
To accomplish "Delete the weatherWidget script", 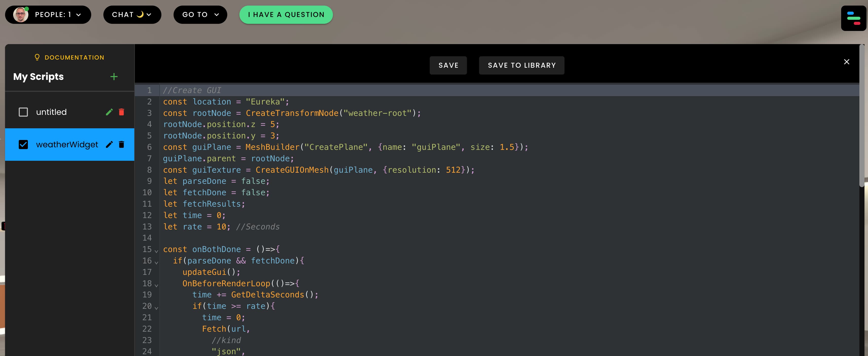I will pyautogui.click(x=122, y=144).
